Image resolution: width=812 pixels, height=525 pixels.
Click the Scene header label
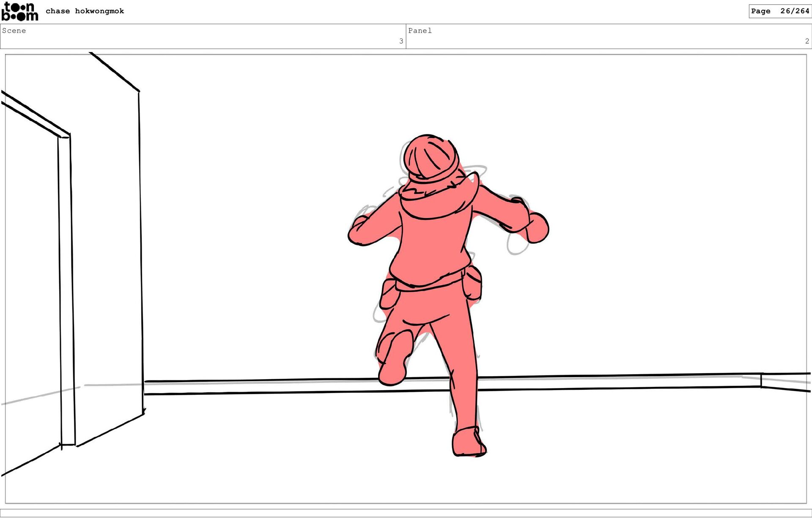click(x=14, y=30)
